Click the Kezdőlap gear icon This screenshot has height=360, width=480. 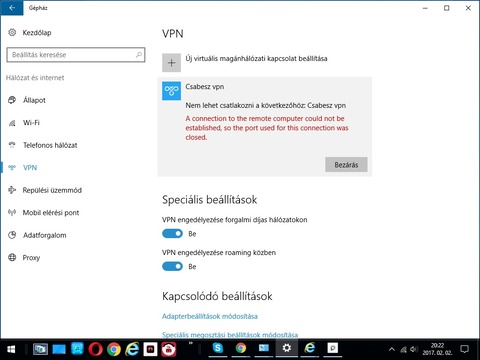[12, 32]
